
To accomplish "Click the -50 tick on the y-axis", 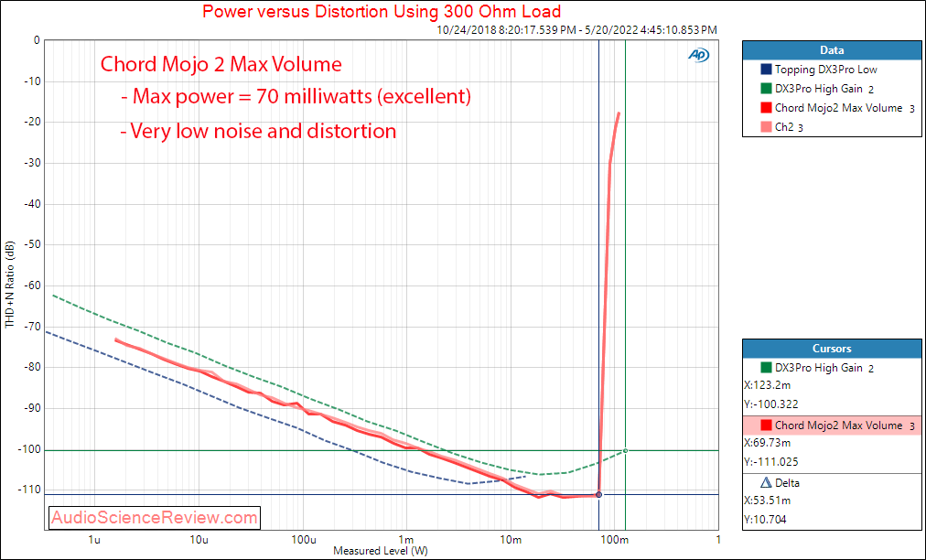I will [x=32, y=244].
